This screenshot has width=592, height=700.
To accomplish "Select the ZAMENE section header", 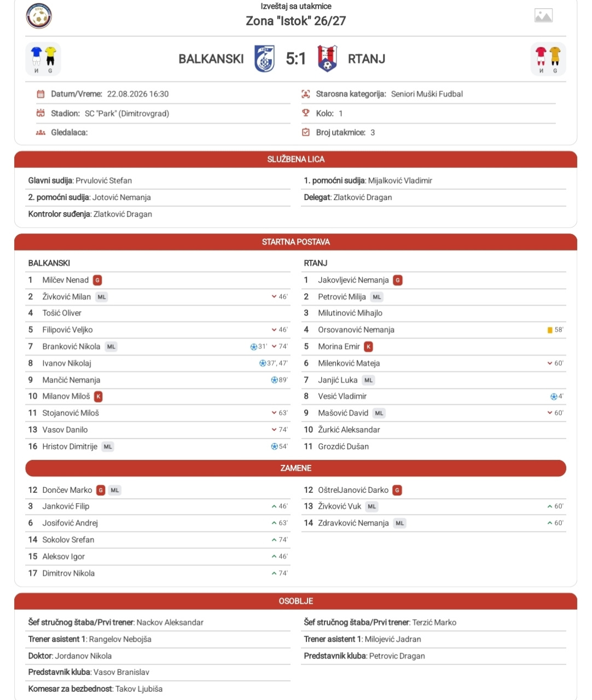I will click(296, 468).
